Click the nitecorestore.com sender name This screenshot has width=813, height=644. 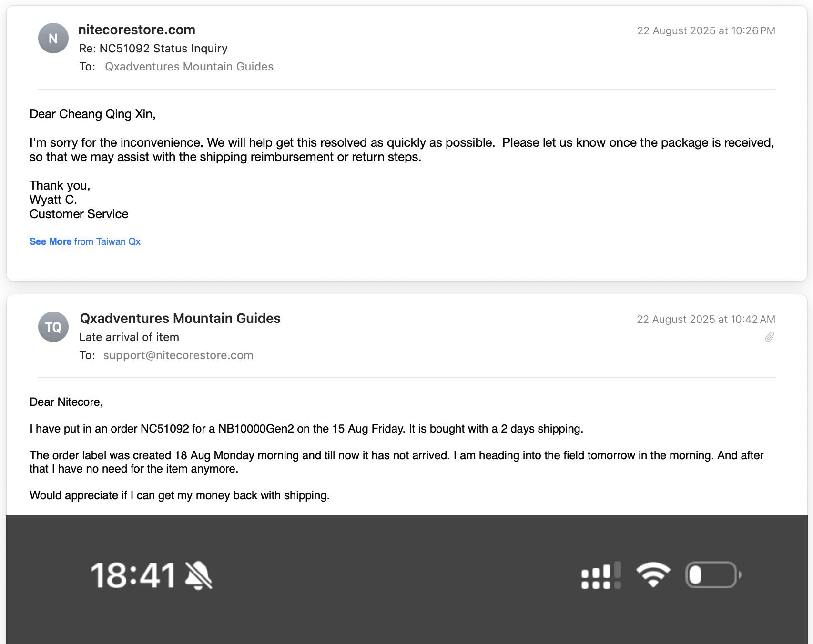click(137, 30)
